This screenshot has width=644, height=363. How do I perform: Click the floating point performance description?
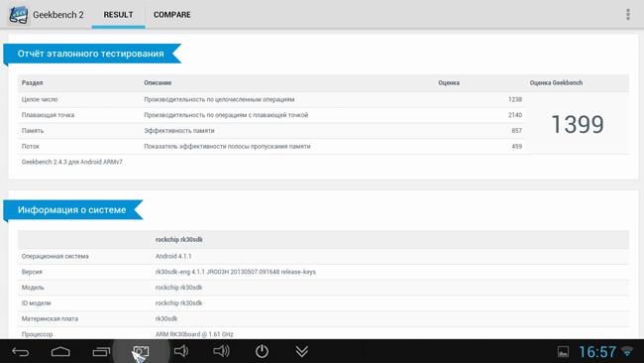point(226,115)
